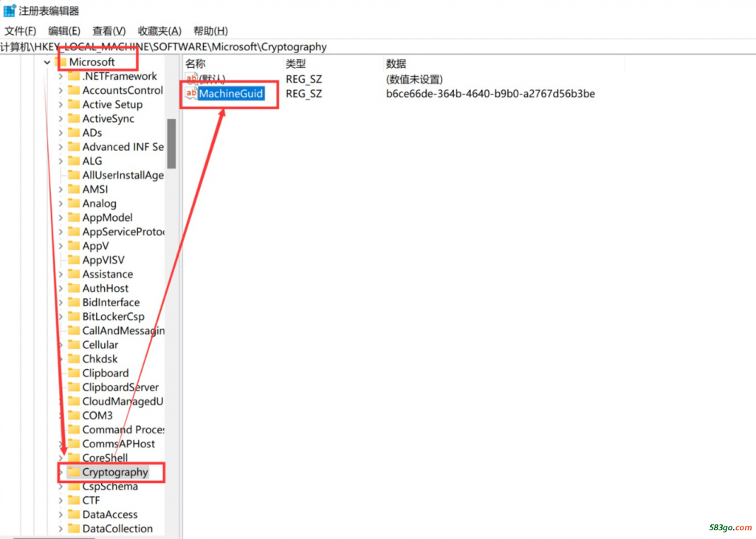Expand the .NETFramework key
Viewport: 756px width, 539px height.
pos(61,76)
